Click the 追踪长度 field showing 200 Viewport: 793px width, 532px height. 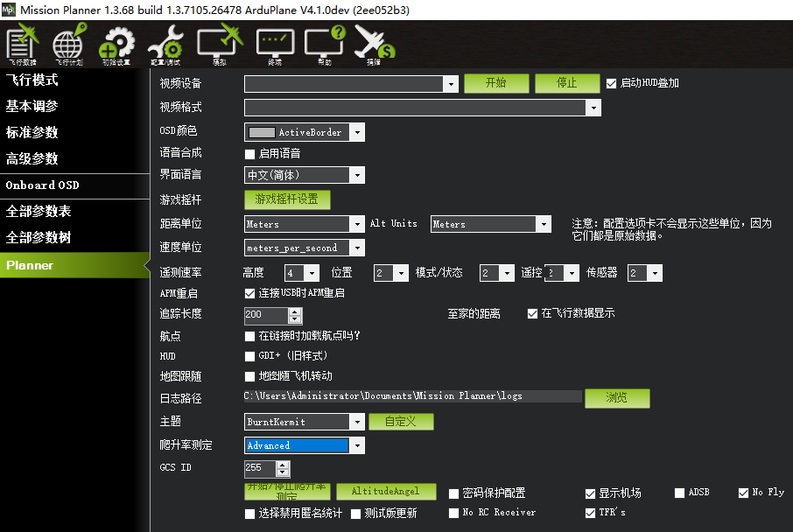pos(266,316)
